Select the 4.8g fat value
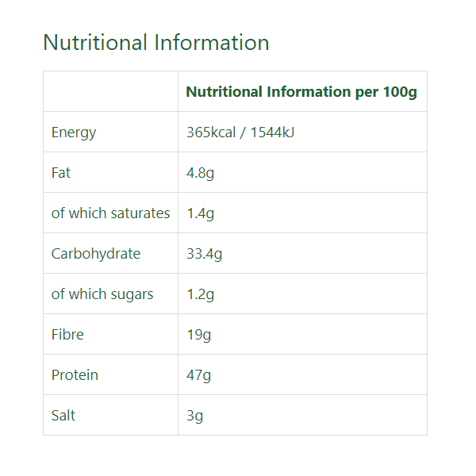The width and height of the screenshot is (476, 476). [201, 173]
